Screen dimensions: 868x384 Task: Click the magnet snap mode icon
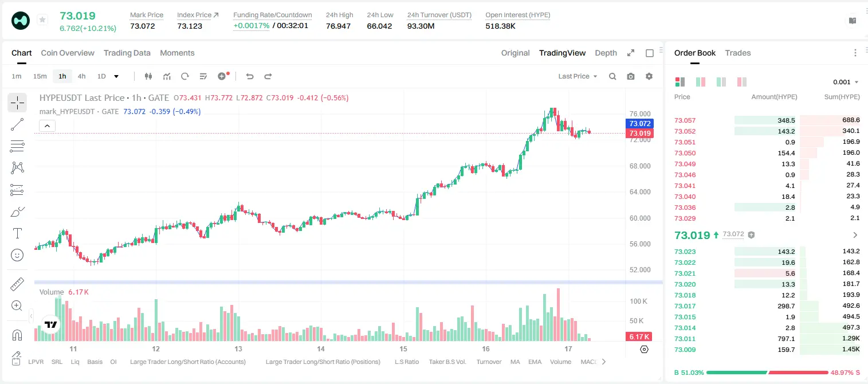tap(17, 335)
